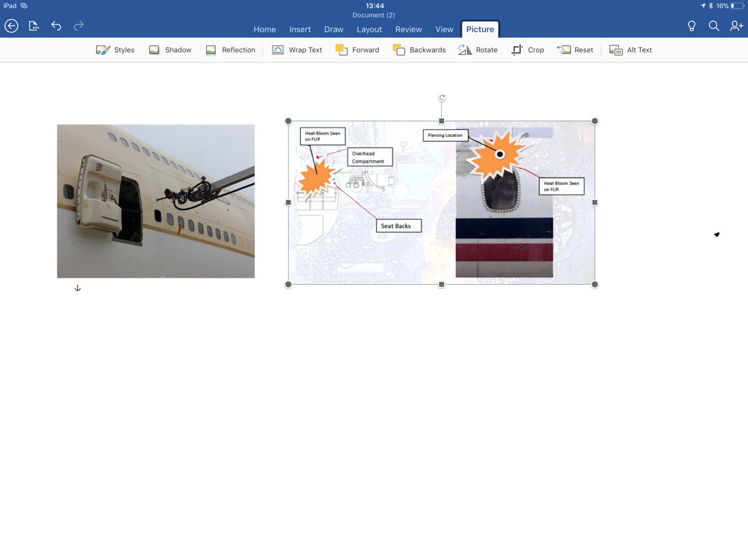Undo the last action
The width and height of the screenshot is (748, 560).
[56, 26]
